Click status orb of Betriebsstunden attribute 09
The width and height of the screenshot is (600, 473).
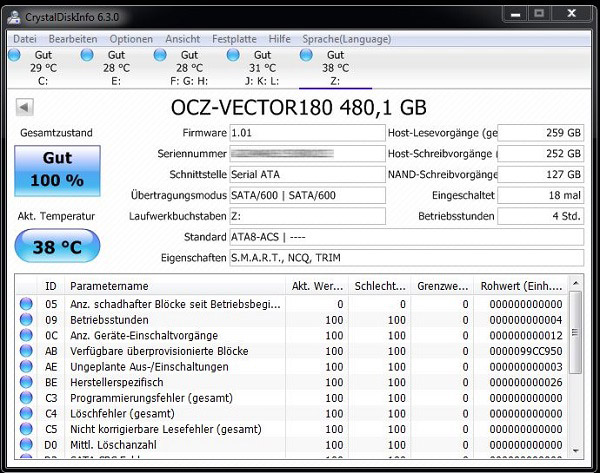click(26, 320)
